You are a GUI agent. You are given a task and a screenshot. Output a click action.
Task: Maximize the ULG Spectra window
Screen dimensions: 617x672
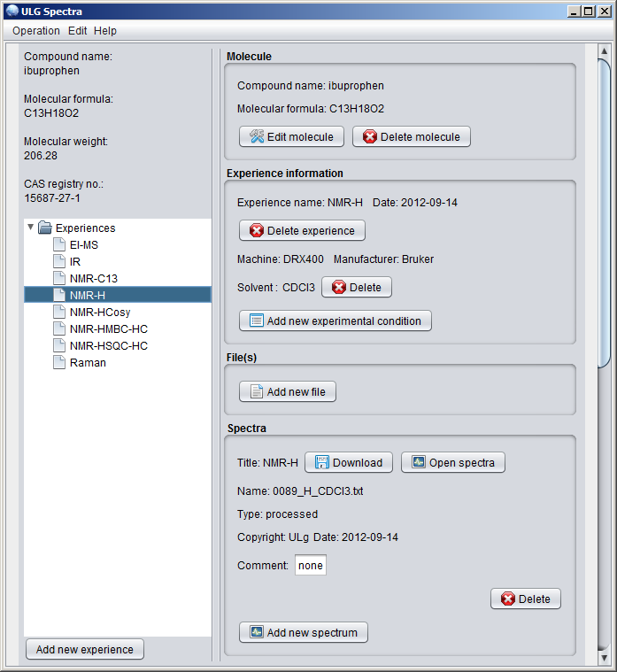tap(589, 12)
